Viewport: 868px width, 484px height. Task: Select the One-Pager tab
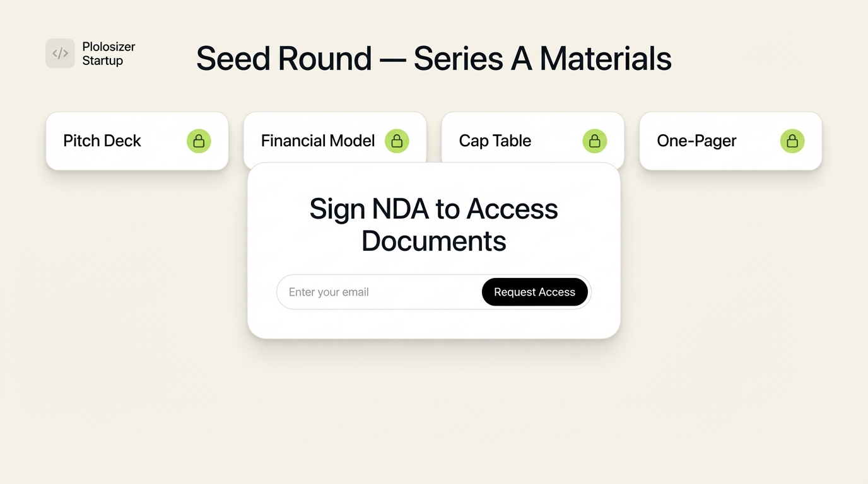click(x=696, y=141)
